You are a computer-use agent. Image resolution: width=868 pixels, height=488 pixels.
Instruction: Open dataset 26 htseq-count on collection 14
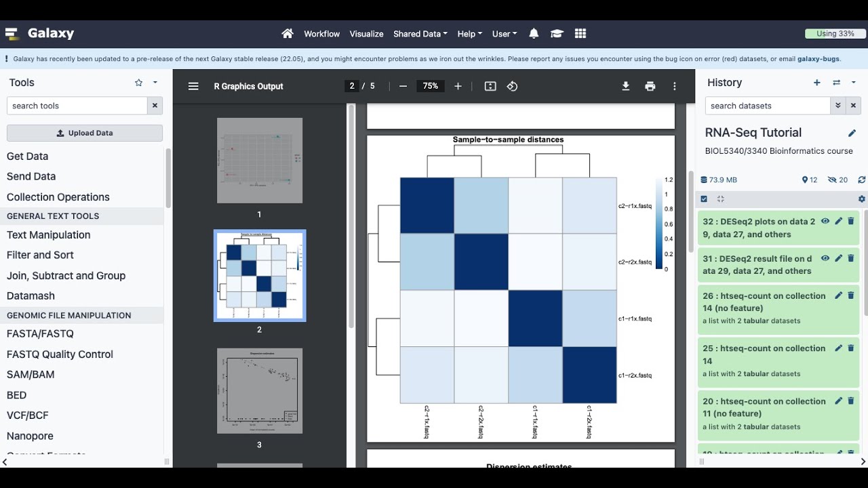(x=764, y=302)
